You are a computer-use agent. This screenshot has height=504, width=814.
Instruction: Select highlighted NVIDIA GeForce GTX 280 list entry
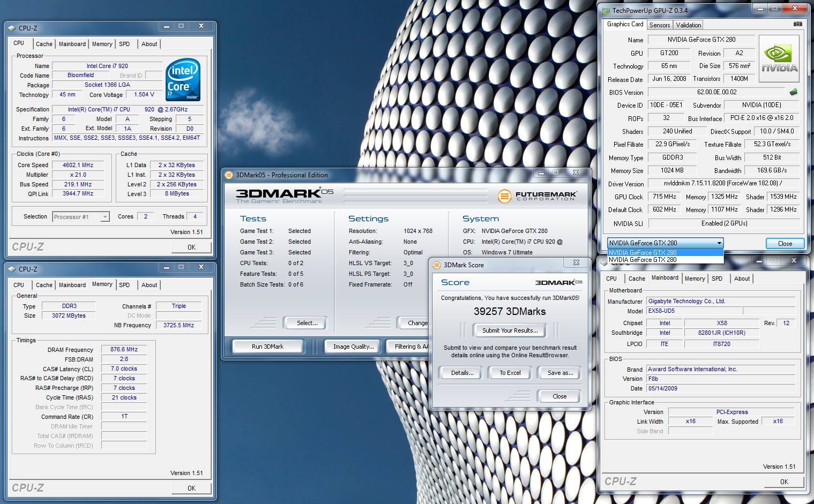tap(665, 253)
